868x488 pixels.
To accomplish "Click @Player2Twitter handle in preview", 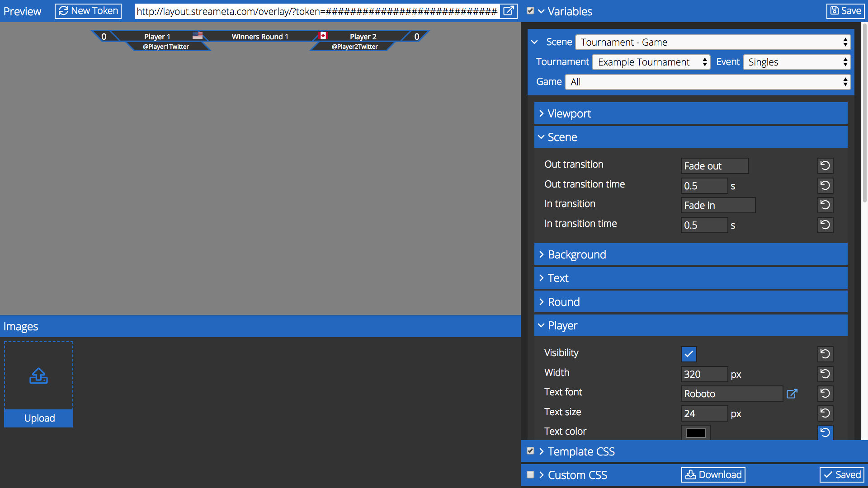I will coord(355,47).
